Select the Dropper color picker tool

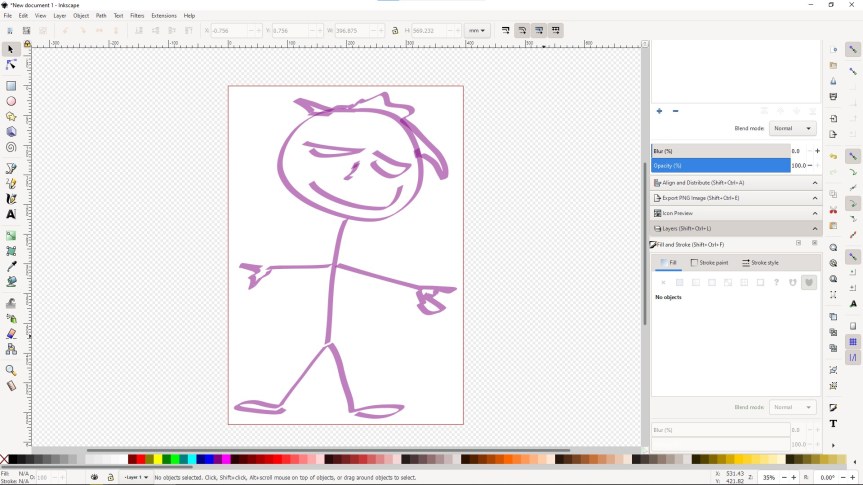(x=11, y=267)
